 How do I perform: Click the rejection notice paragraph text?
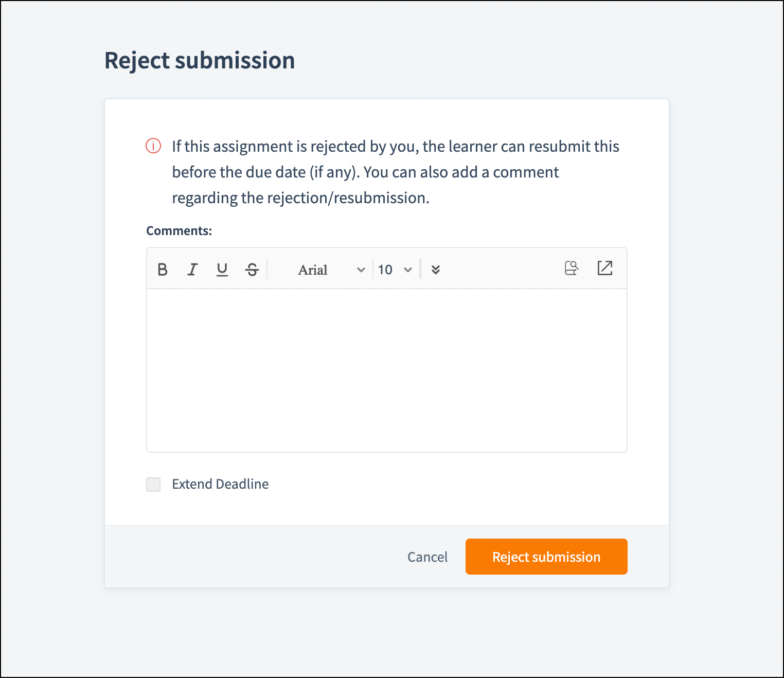[x=365, y=172]
